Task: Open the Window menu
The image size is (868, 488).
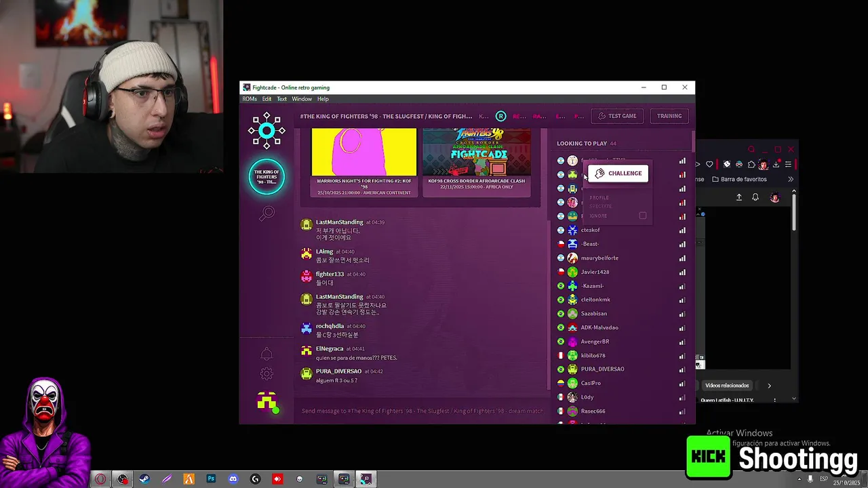Action: [302, 99]
